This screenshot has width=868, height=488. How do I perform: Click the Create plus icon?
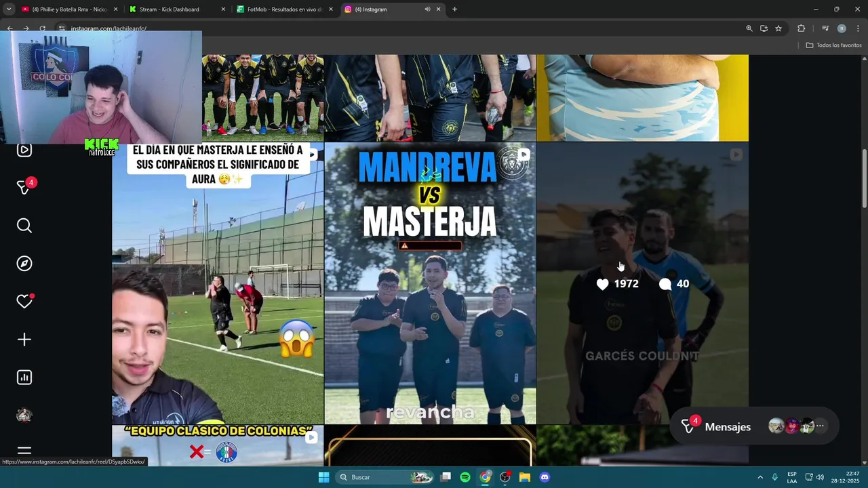point(24,340)
